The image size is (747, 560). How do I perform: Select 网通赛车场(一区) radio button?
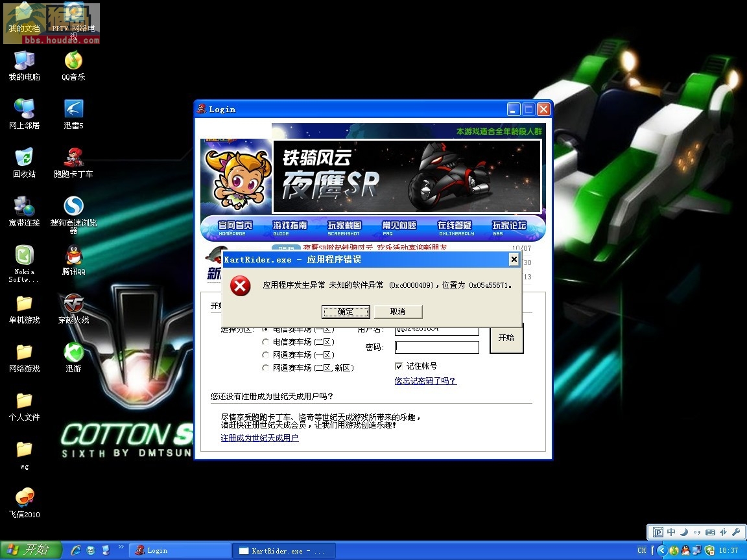pos(265,355)
